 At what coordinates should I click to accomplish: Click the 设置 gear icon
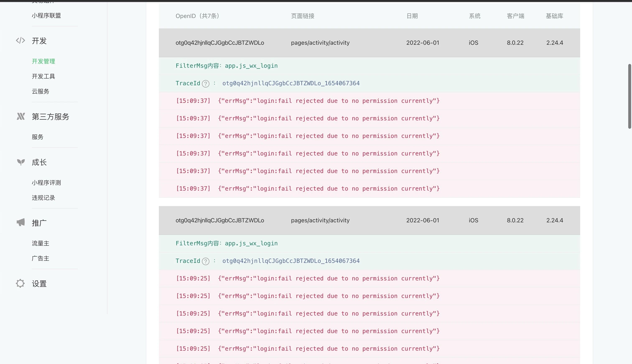click(x=20, y=283)
